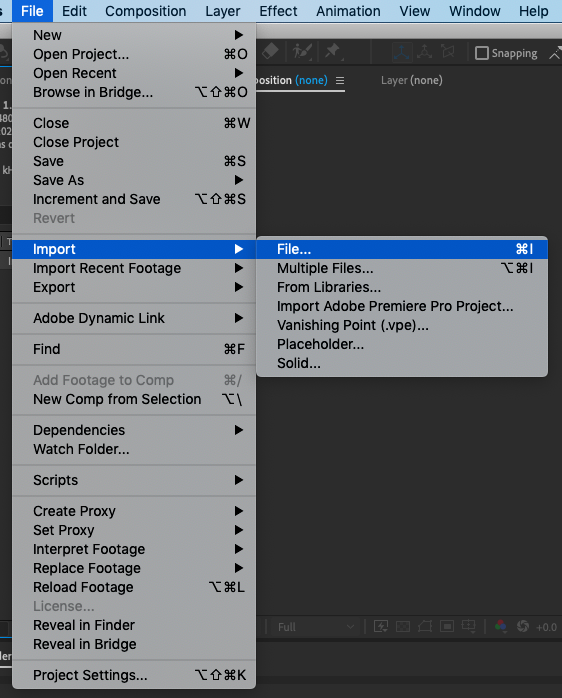This screenshot has height=698, width=562.
Task: Open the Fast Previews icon menu
Action: (x=381, y=627)
